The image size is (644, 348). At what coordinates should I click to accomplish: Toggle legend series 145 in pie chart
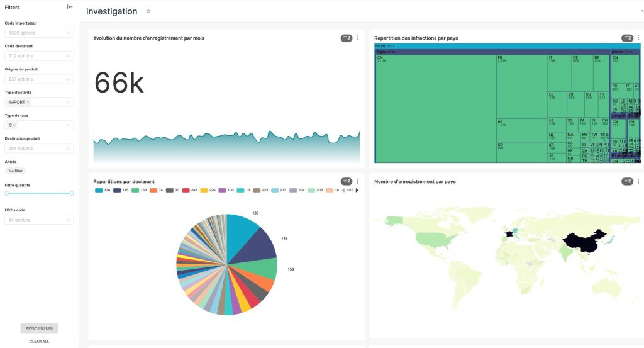click(121, 190)
